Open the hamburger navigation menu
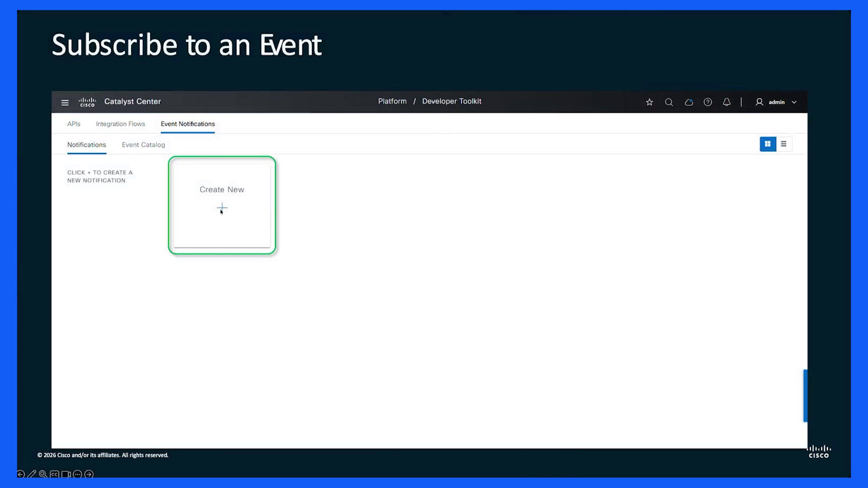The width and height of the screenshot is (868, 488). pos(65,103)
